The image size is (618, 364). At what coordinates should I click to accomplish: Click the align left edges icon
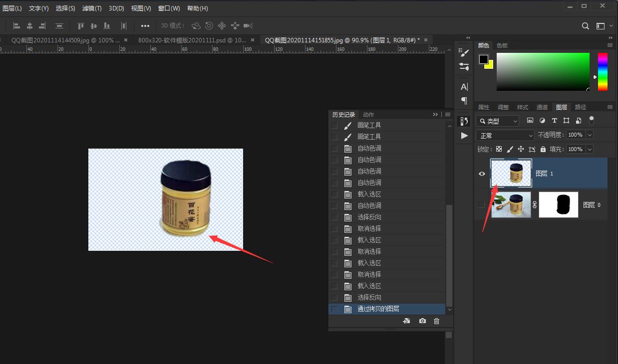tap(16, 26)
